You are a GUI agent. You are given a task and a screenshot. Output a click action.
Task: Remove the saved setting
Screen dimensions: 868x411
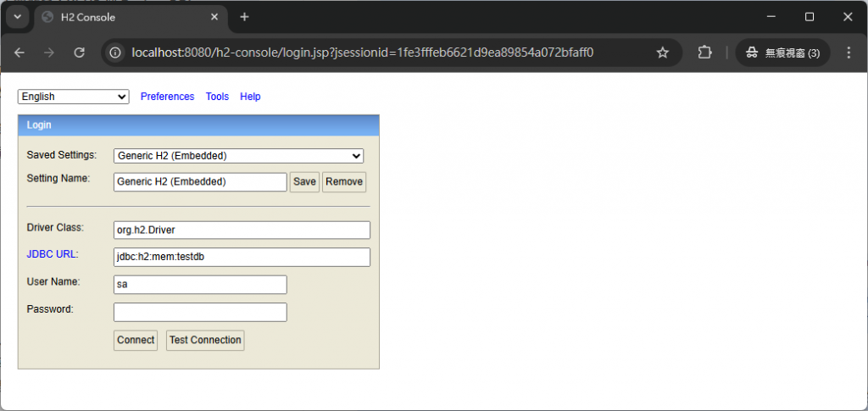(344, 182)
